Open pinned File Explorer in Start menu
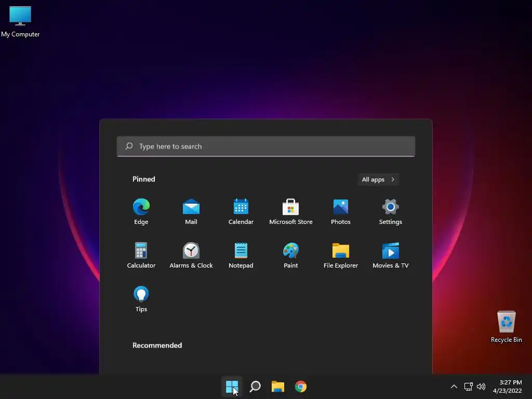This screenshot has width=532, height=399. coord(341,256)
